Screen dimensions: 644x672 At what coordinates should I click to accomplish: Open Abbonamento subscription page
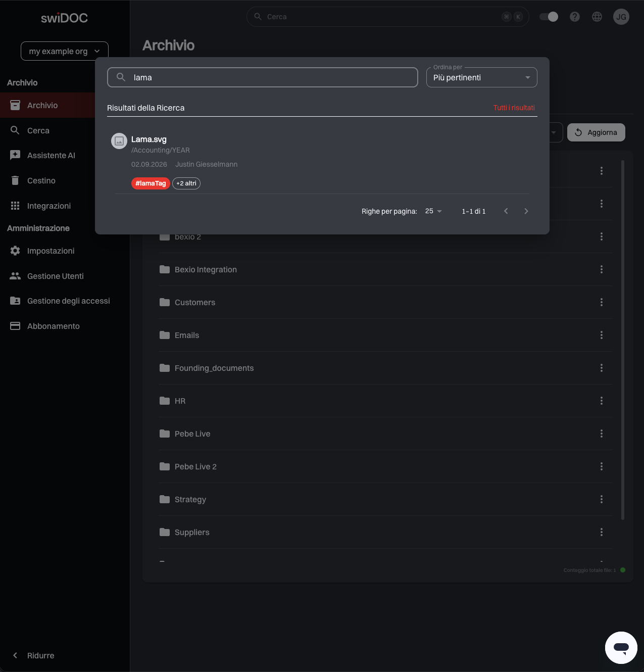click(65, 326)
